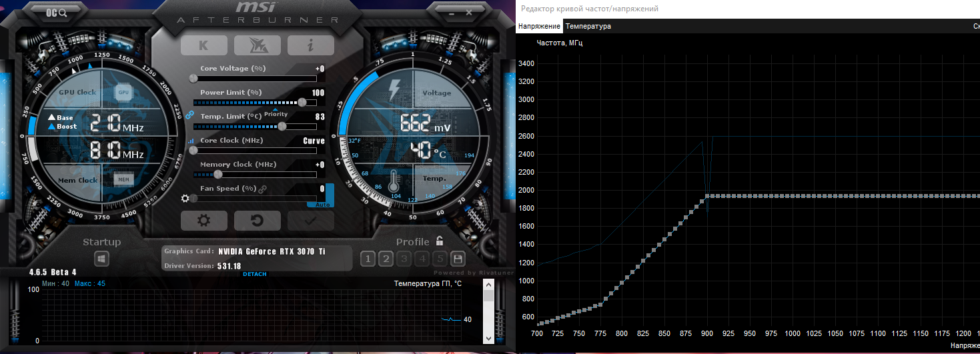Load profile slot 2
Image resolution: width=980 pixels, height=354 pixels.
pyautogui.click(x=386, y=259)
